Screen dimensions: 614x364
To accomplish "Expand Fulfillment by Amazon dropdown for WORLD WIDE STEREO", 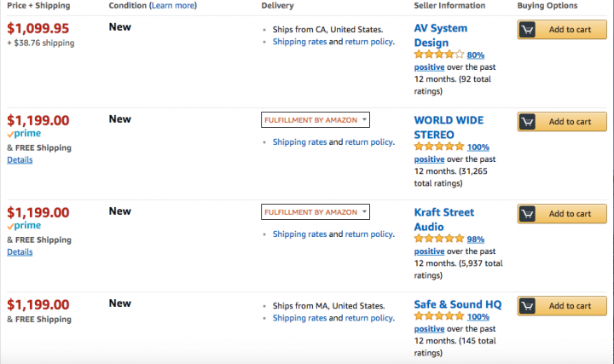I will (x=316, y=119).
